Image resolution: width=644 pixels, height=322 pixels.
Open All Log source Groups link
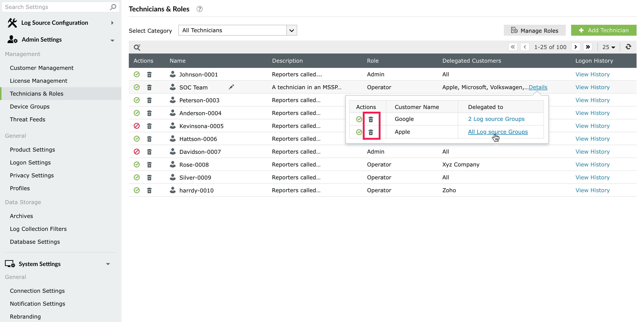coord(498,132)
